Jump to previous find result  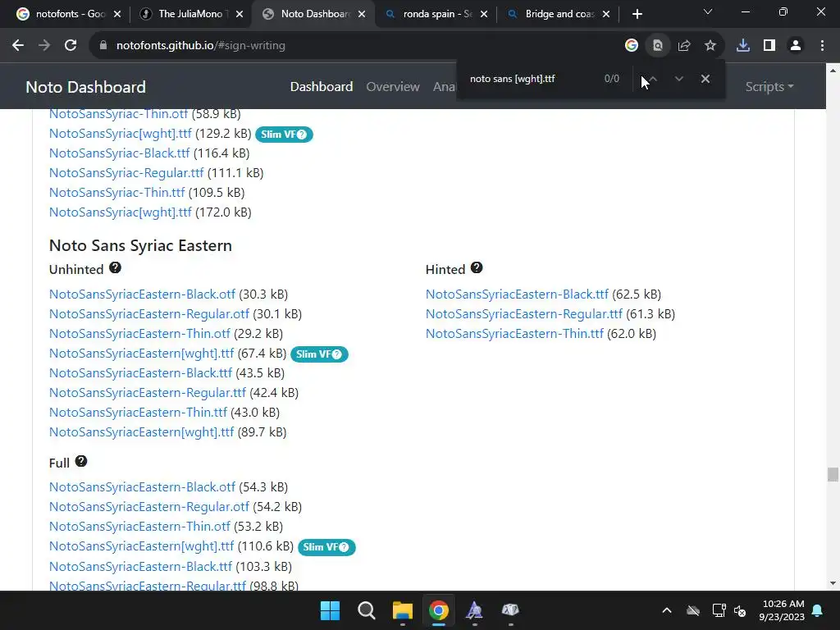tap(652, 79)
